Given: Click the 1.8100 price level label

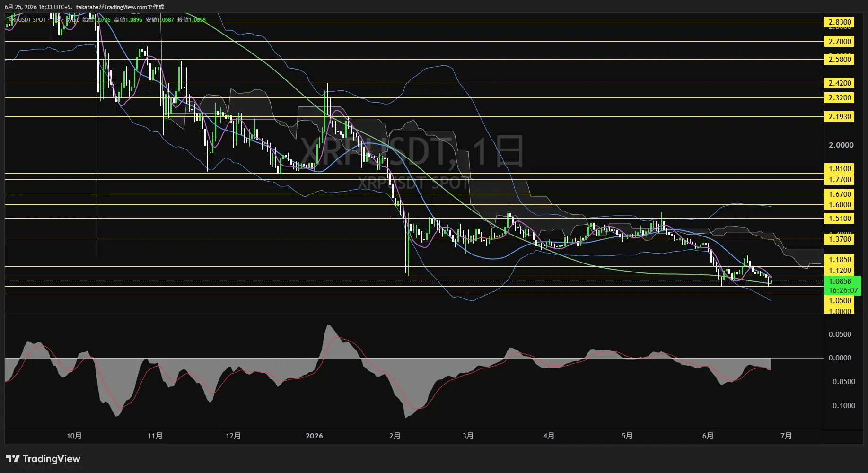Looking at the screenshot, I should click(x=840, y=169).
